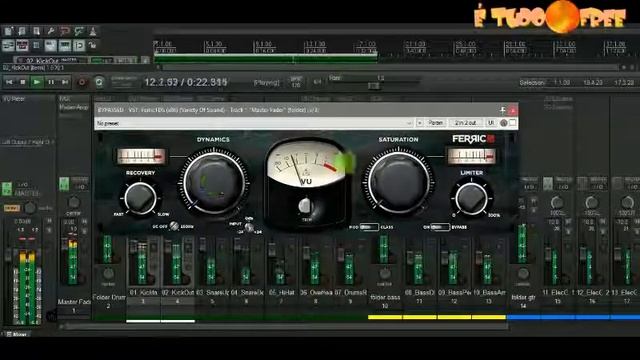Click the first Selection start field
The width and height of the screenshot is (640, 360).
(x=562, y=82)
